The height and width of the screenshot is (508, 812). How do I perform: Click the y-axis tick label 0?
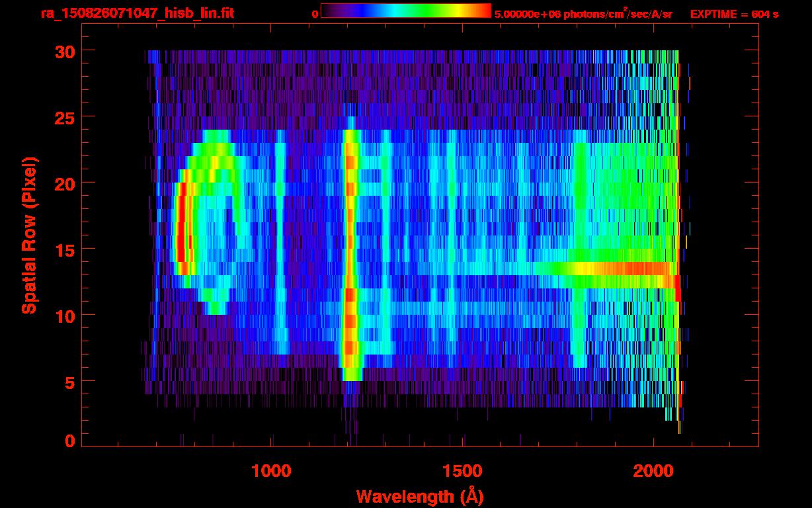pyautogui.click(x=69, y=441)
